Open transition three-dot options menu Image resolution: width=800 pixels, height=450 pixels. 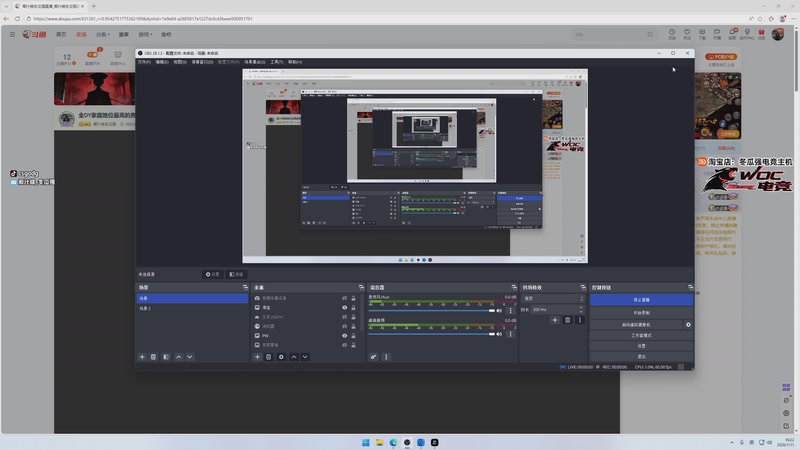pos(579,320)
